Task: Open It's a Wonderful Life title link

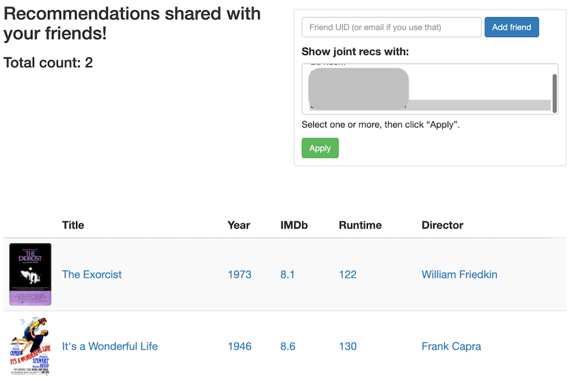Action: 110,347
